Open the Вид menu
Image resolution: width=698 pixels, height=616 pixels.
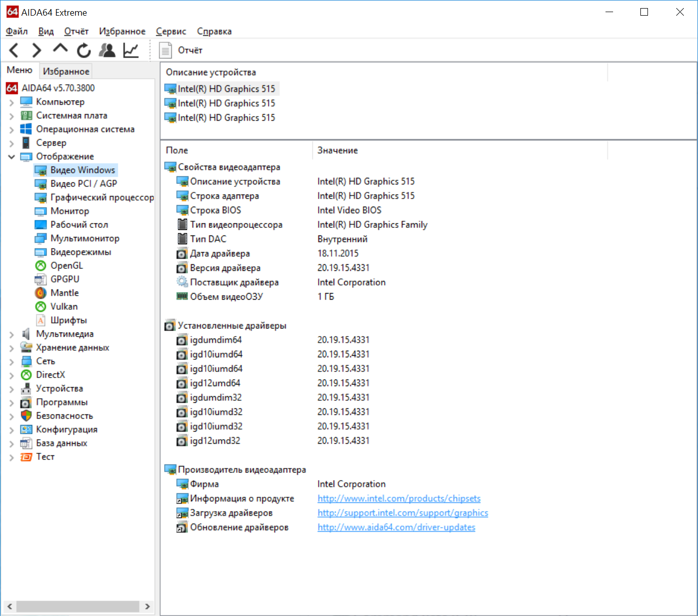point(46,31)
